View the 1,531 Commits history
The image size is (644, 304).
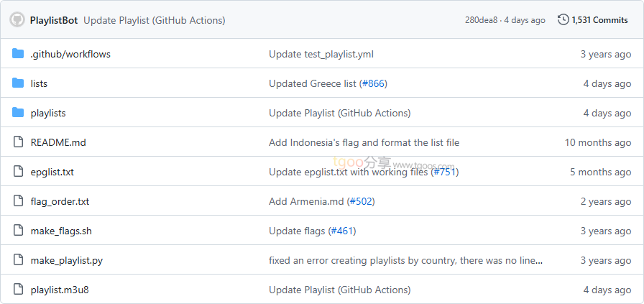(x=599, y=20)
